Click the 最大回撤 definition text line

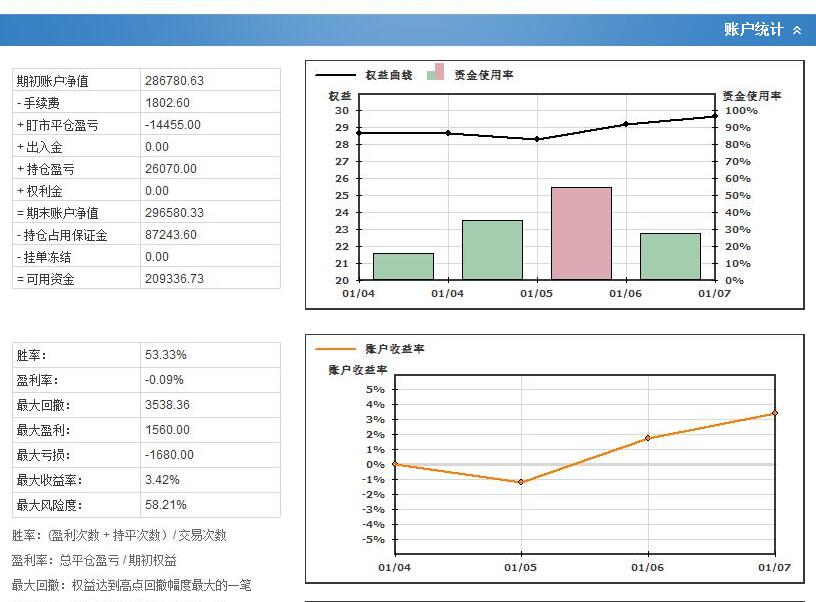click(x=131, y=585)
